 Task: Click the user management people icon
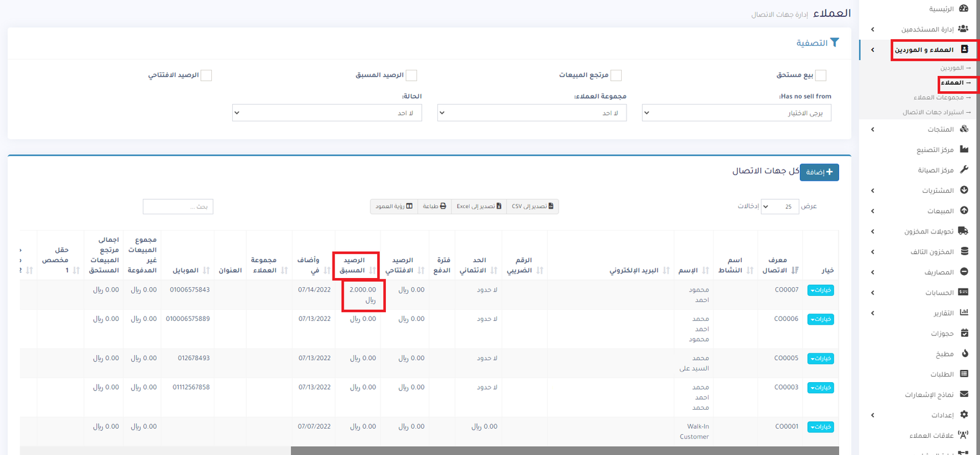tap(963, 29)
